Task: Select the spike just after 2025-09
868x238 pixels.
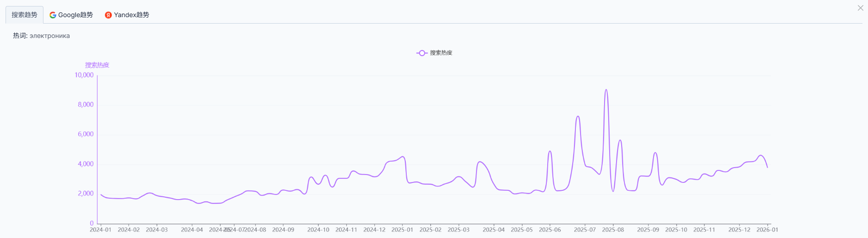Action: [x=655, y=153]
